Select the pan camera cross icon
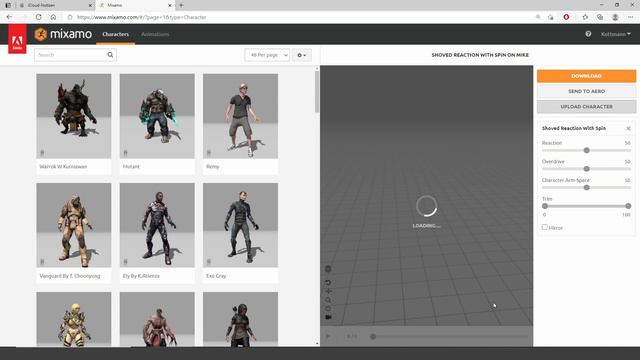640x360 pixels. pyautogui.click(x=328, y=291)
